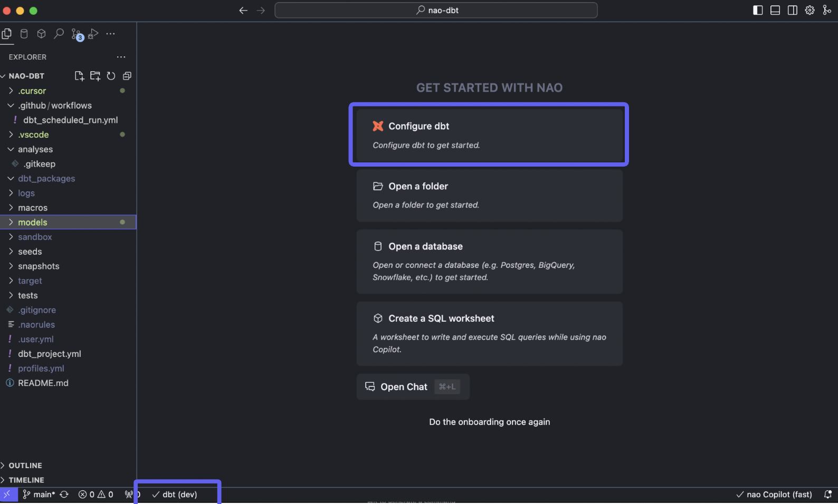
Task: Click dbt (dev) status bar item
Action: (x=175, y=495)
